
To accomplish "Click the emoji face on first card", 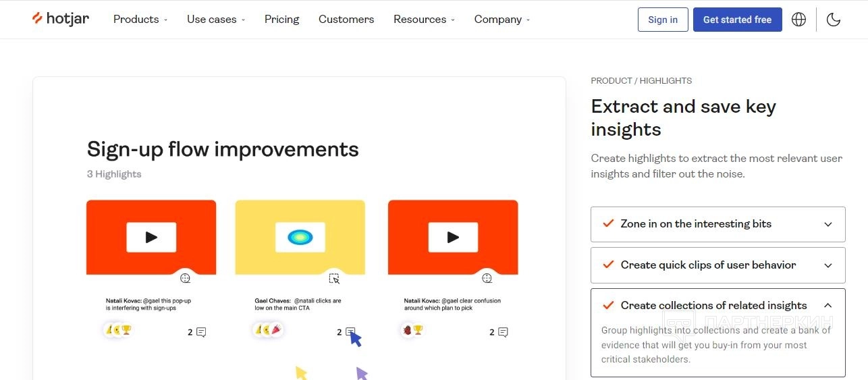I will pos(186,278).
